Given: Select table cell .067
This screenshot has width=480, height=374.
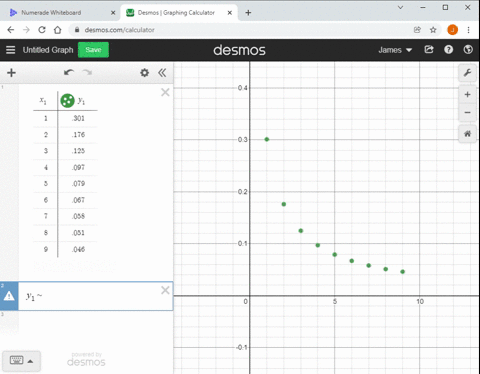Looking at the screenshot, I should point(78,200).
